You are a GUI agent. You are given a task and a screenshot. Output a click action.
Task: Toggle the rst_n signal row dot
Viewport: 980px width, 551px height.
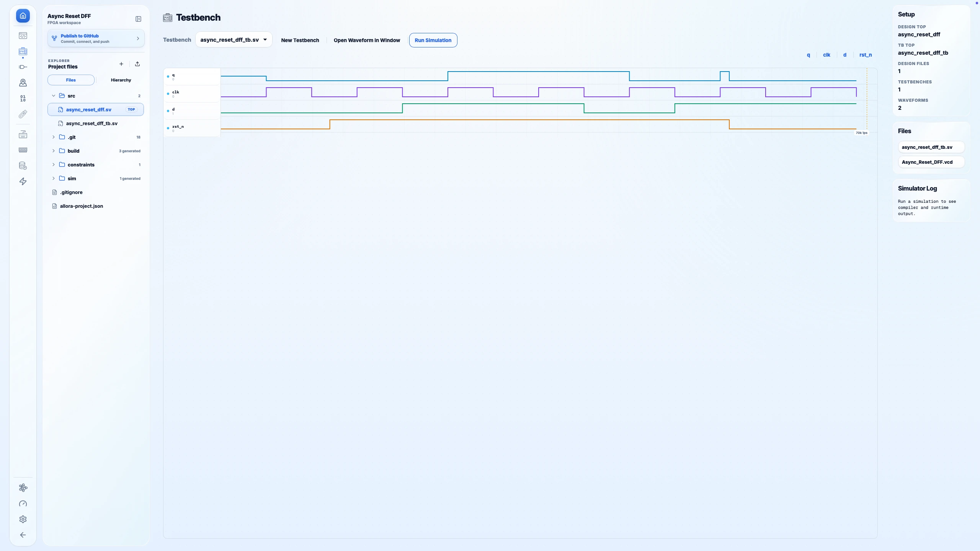(168, 128)
